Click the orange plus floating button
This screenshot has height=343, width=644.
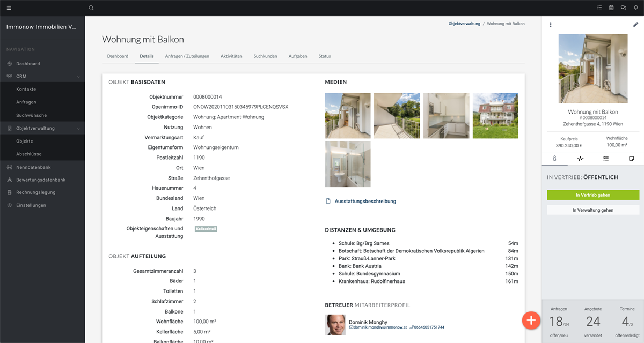point(531,320)
